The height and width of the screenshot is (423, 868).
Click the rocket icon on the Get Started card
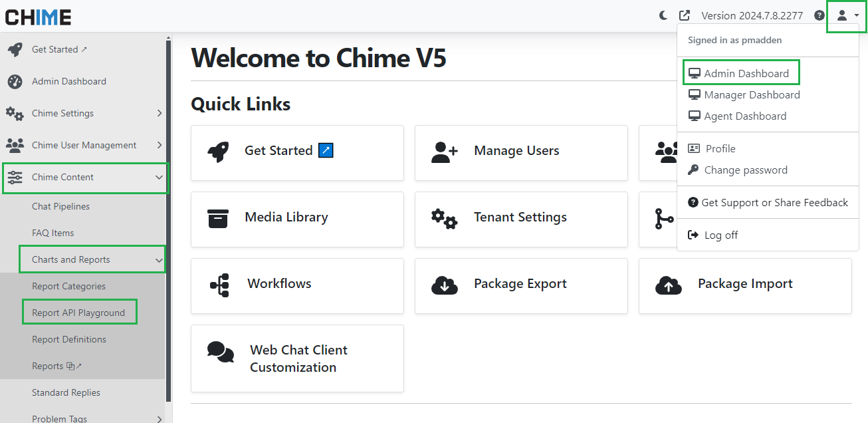tap(219, 152)
